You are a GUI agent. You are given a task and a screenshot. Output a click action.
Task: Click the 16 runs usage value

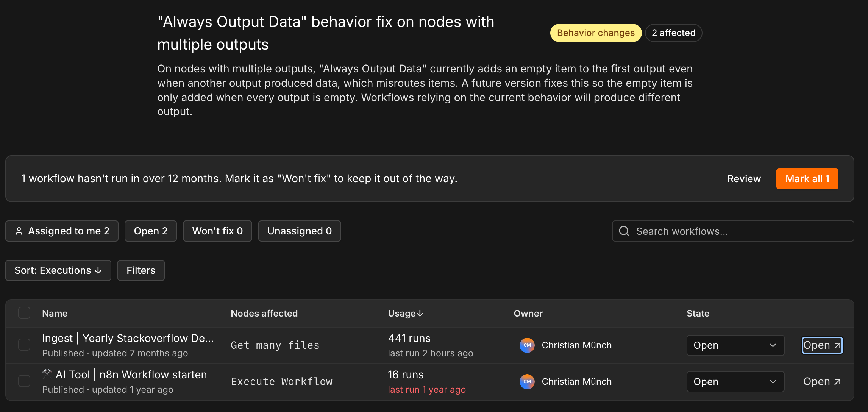(x=406, y=375)
